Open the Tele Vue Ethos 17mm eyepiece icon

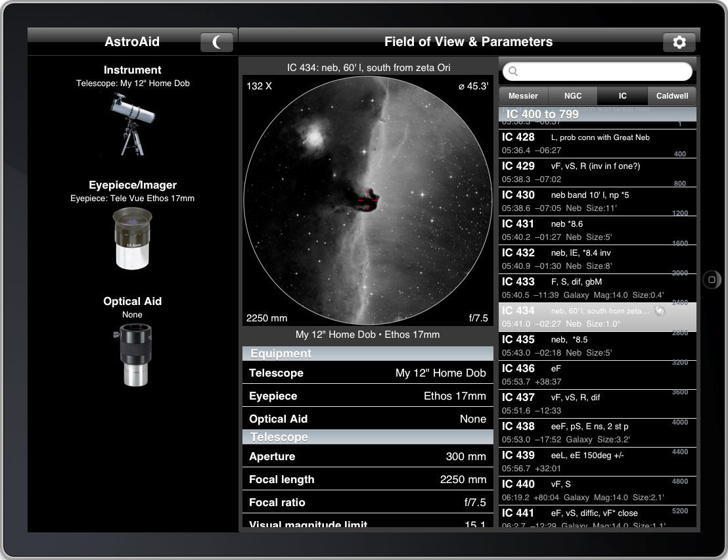pos(132,239)
